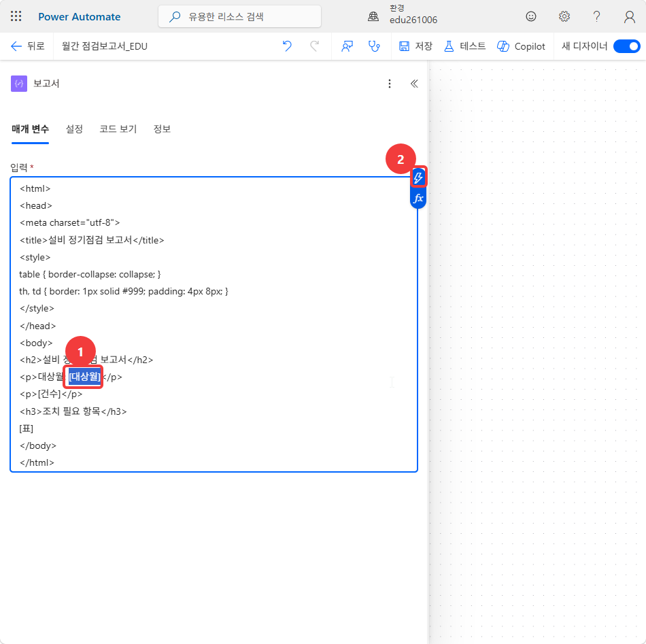Click the flow name 월간 점검보고서_EDU
The width and height of the screenshot is (646, 644).
[105, 46]
